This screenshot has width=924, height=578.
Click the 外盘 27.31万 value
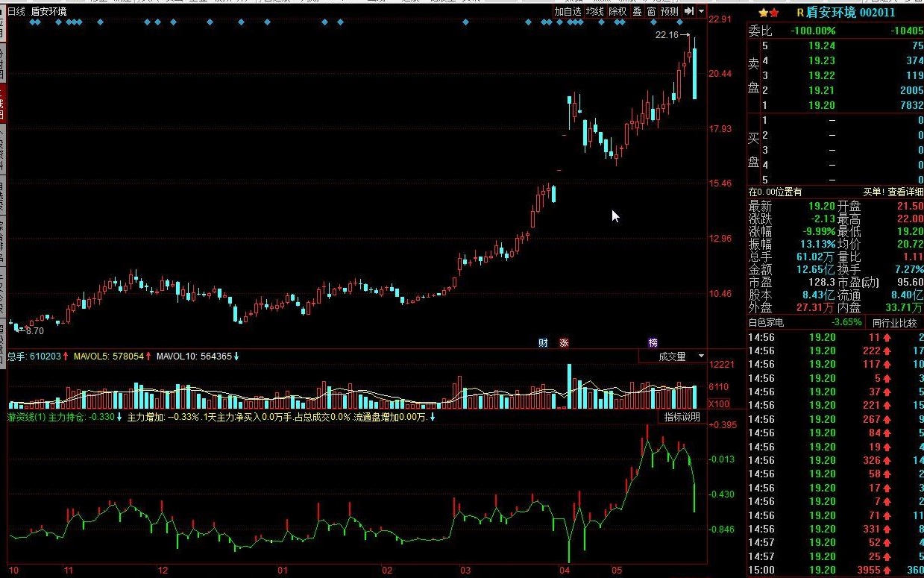point(815,307)
